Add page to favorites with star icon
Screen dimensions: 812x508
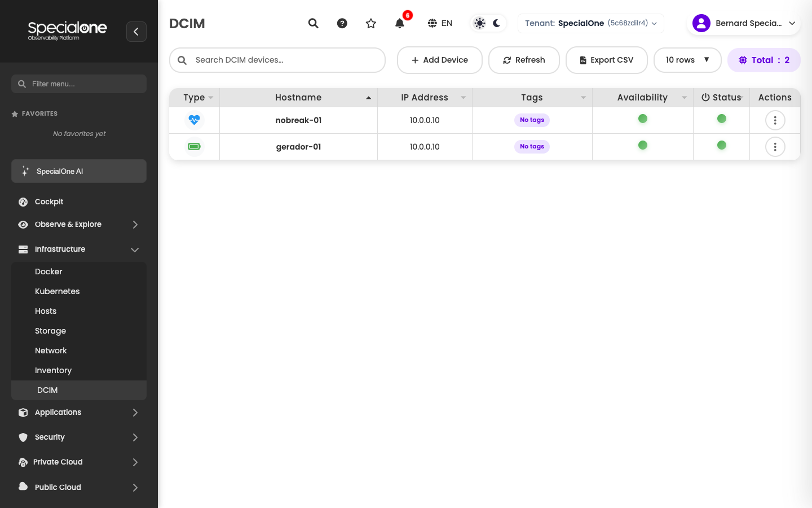(371, 23)
